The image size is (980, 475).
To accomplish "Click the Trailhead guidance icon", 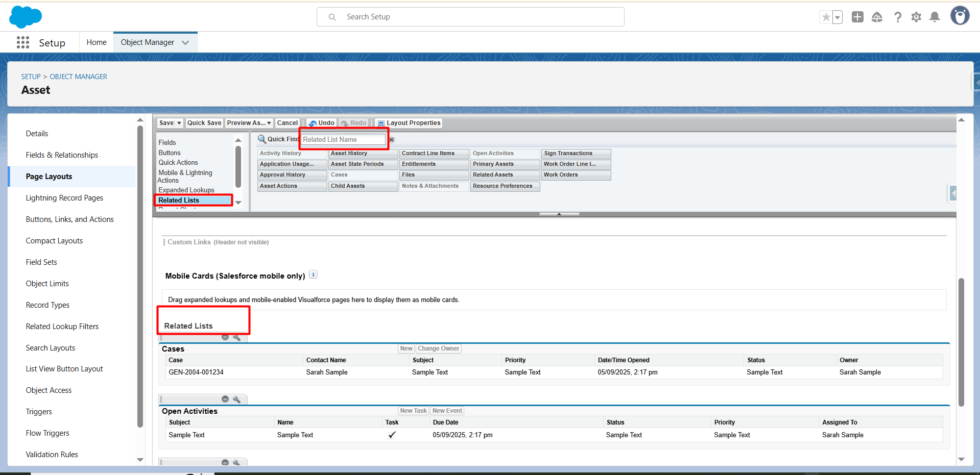I will (x=877, y=17).
